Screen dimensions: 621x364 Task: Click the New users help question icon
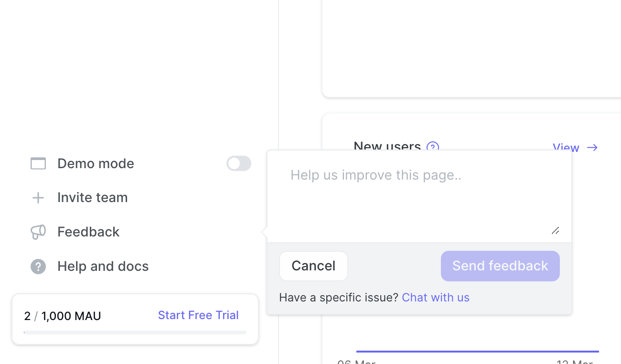[x=433, y=147]
